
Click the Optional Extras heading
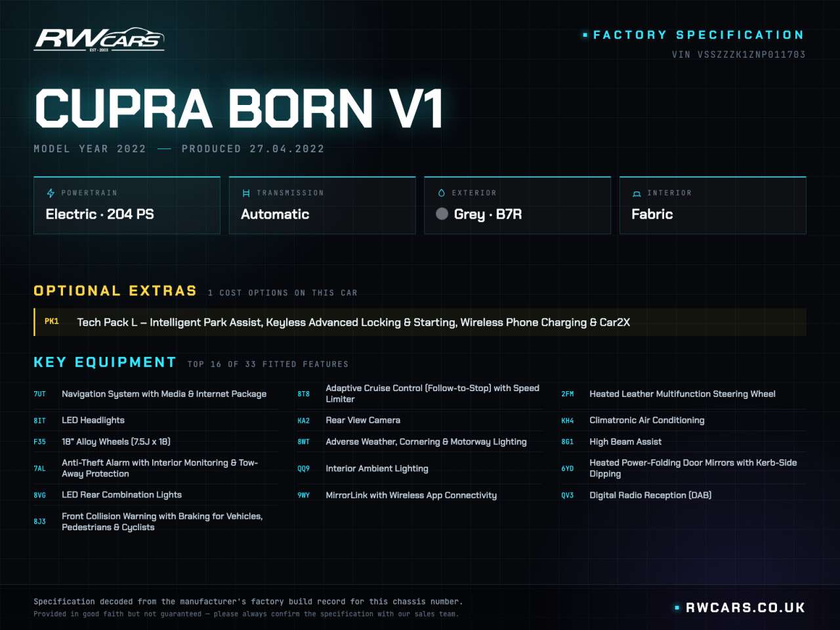[115, 291]
